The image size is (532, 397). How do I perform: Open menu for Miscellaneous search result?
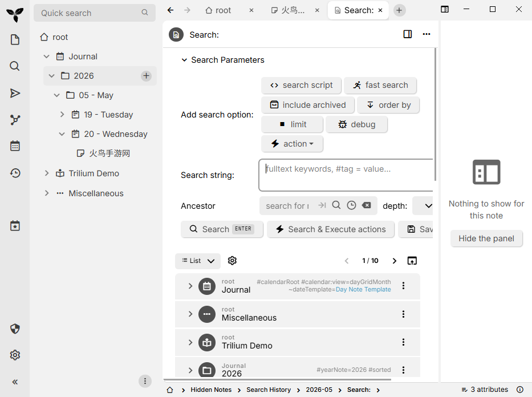[403, 314]
